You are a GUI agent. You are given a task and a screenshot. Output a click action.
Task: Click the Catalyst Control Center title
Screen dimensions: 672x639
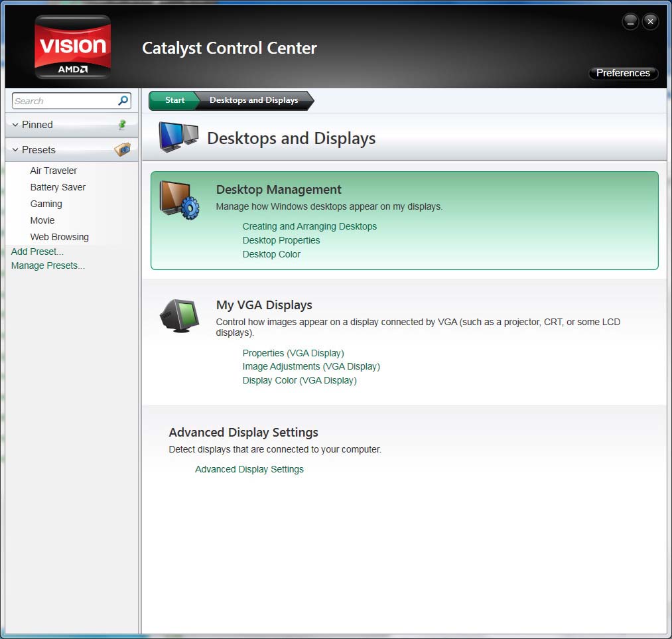pos(230,48)
